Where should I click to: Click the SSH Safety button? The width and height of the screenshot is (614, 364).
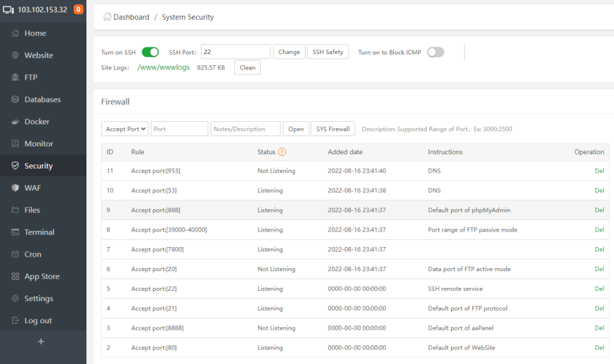tap(327, 52)
